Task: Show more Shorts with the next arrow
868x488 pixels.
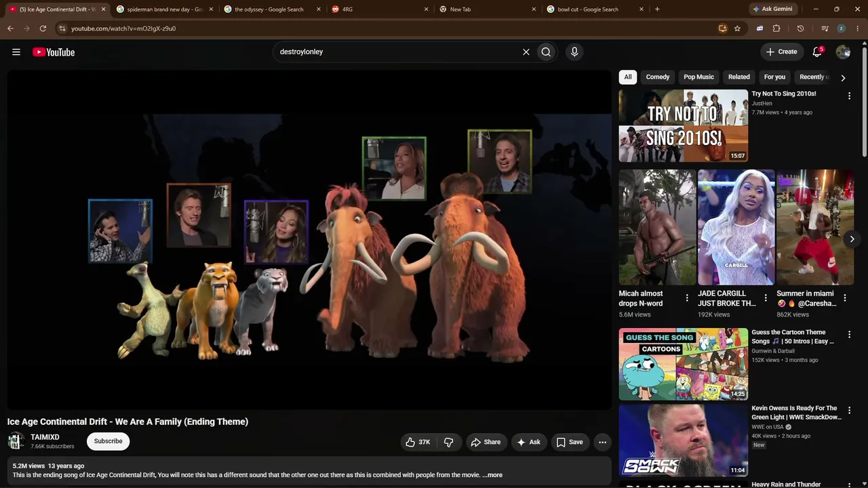Action: [x=852, y=239]
